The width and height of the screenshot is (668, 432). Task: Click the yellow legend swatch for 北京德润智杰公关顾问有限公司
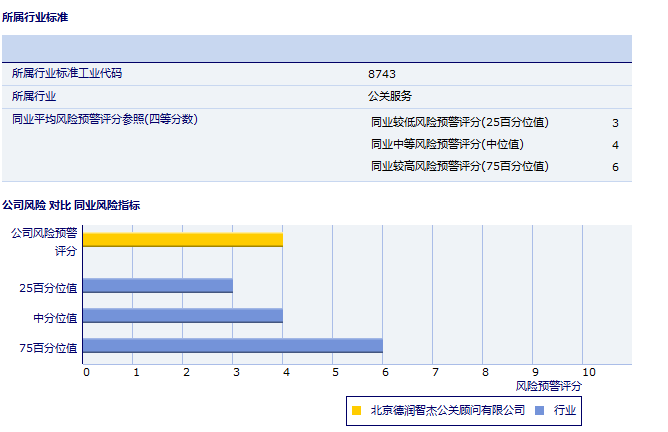pos(356,410)
